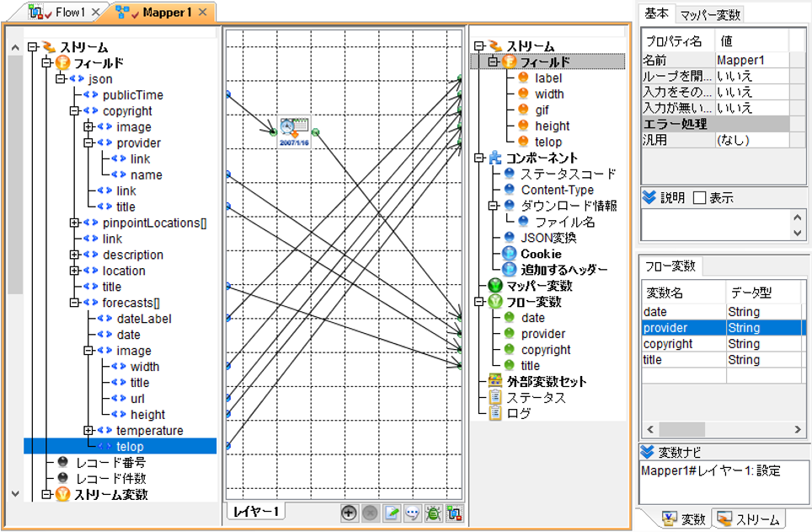Click the JSON変換 blue sphere icon
The image size is (812, 532).
[x=509, y=238]
